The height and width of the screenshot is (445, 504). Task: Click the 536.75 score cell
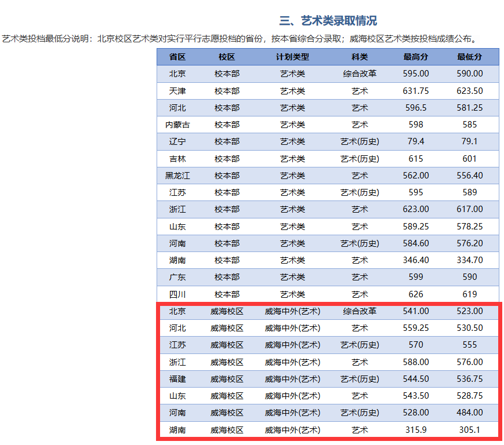(470, 378)
